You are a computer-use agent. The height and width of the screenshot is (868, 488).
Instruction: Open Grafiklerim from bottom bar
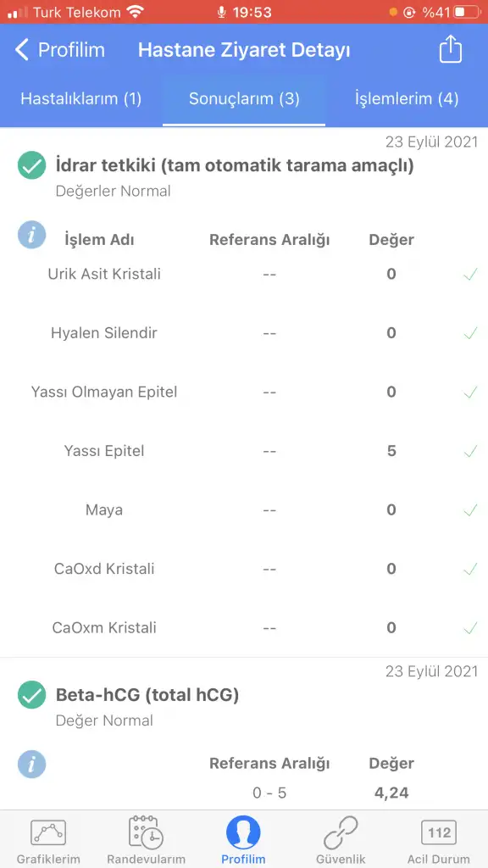tap(48, 842)
